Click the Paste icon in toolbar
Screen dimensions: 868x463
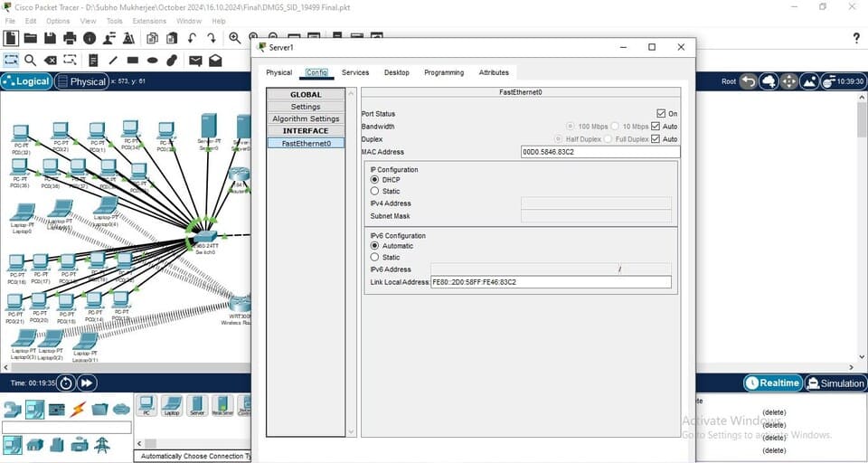pyautogui.click(x=172, y=38)
